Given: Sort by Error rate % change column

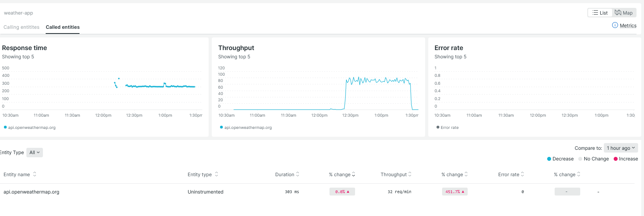Looking at the screenshot, I should pyautogui.click(x=567, y=174).
